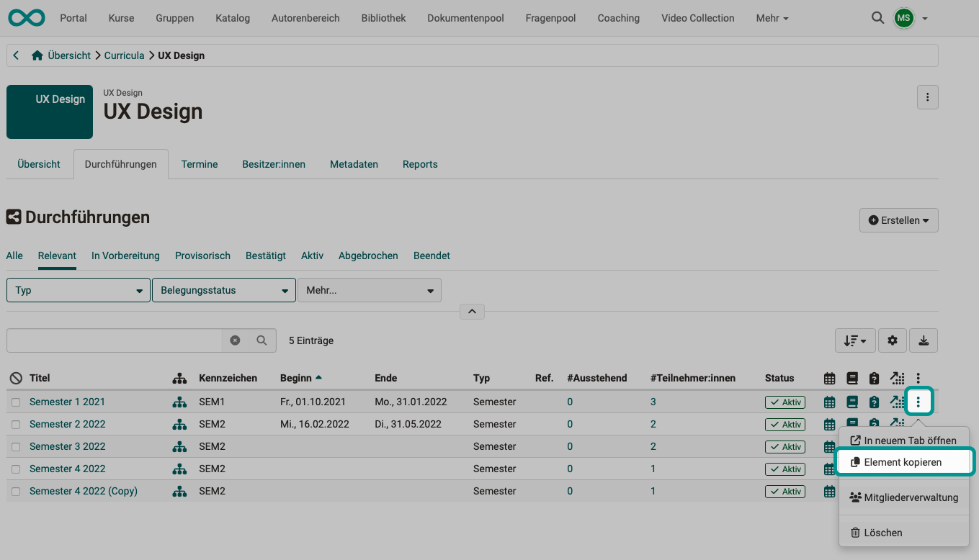This screenshot has width=979, height=560.
Task: Open the Belegungsstatus filter dropdown
Action: click(x=223, y=289)
